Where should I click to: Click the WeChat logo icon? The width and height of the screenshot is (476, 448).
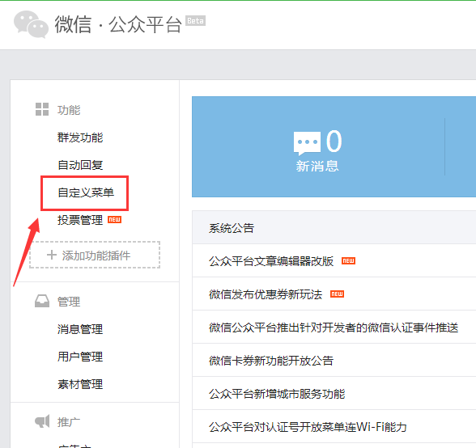(31, 24)
